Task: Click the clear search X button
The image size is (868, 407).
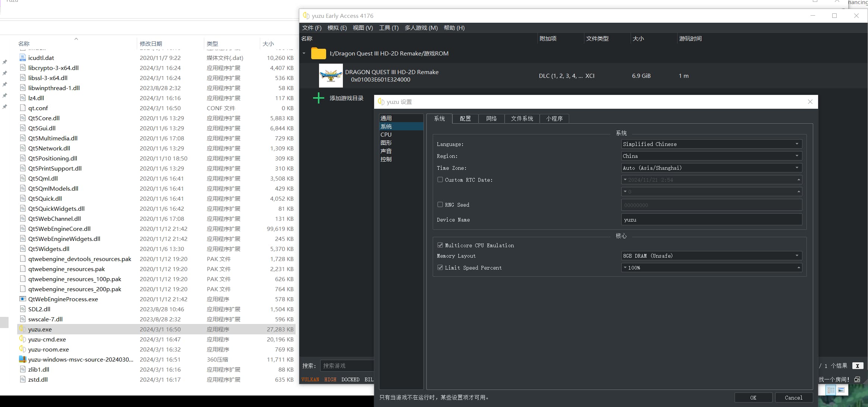Action: pyautogui.click(x=857, y=366)
